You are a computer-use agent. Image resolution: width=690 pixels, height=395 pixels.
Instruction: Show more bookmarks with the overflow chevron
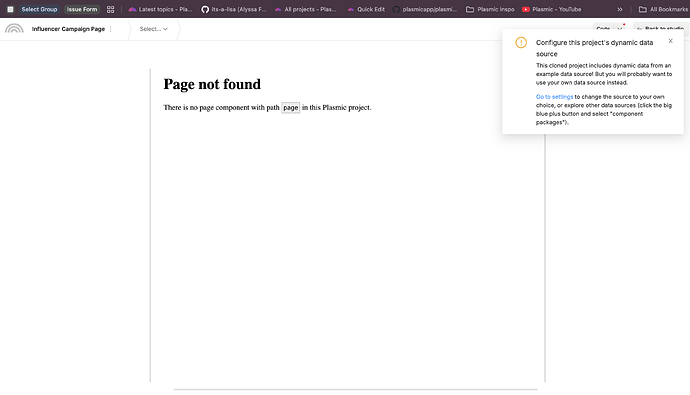(620, 9)
